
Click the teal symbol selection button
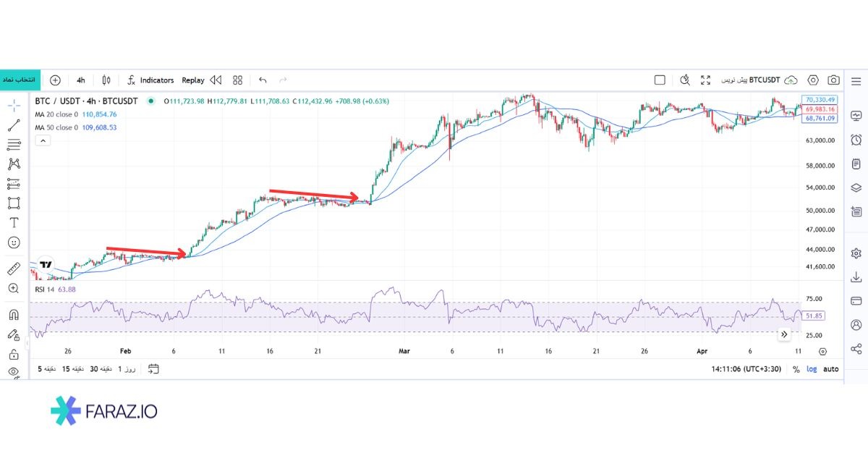tap(20, 80)
